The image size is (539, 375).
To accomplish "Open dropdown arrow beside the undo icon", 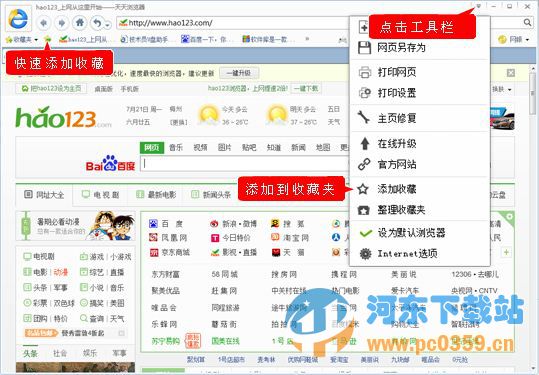I will click(108, 25).
